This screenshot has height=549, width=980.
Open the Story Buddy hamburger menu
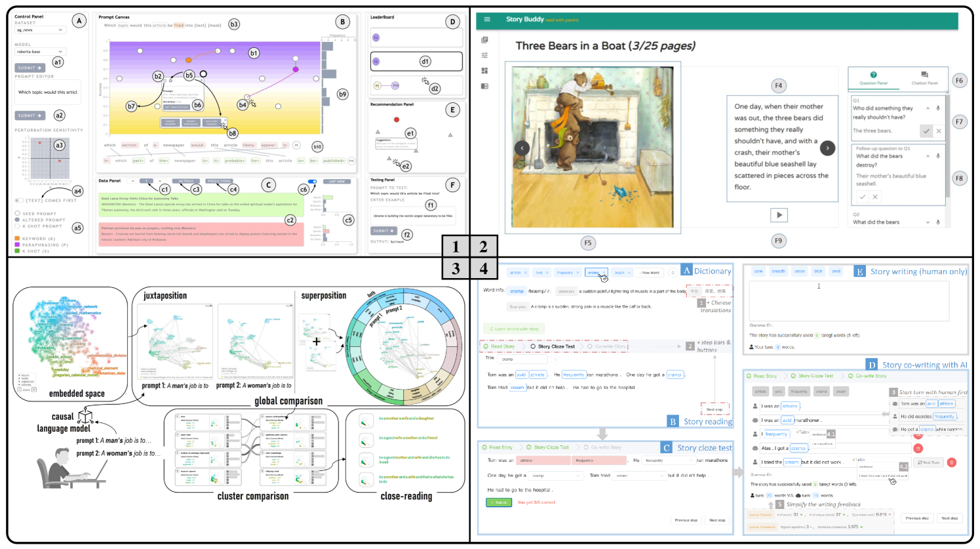point(486,19)
